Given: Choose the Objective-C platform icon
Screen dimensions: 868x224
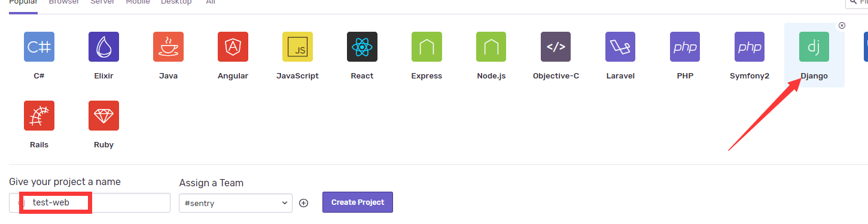Looking at the screenshot, I should tap(556, 47).
